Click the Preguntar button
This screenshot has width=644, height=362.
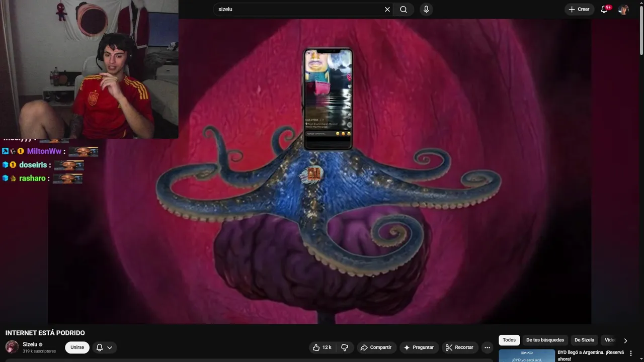(x=419, y=347)
